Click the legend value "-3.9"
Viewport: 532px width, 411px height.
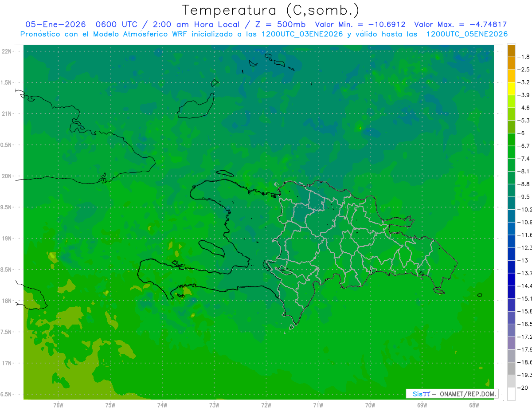pyautogui.click(x=524, y=95)
